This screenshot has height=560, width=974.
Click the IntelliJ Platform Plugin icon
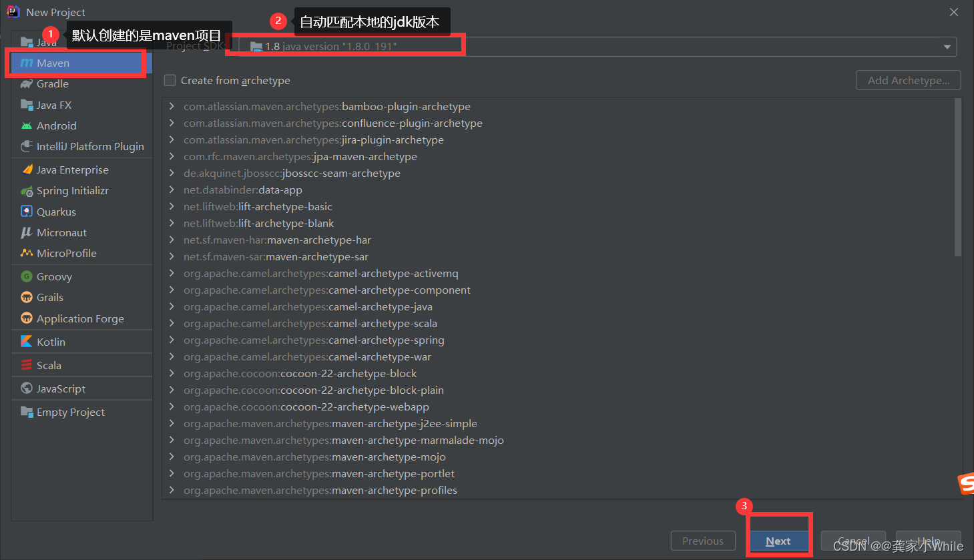(27, 146)
